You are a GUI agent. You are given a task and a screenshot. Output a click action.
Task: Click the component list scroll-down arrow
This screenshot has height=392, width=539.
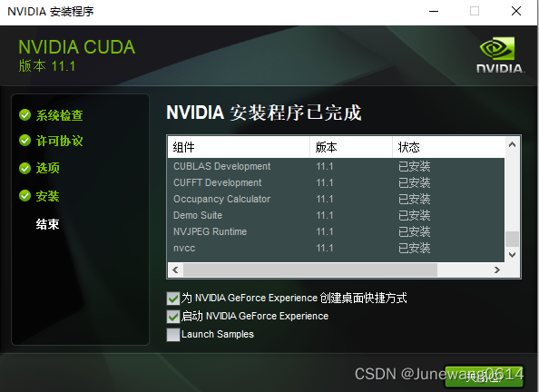click(x=512, y=255)
